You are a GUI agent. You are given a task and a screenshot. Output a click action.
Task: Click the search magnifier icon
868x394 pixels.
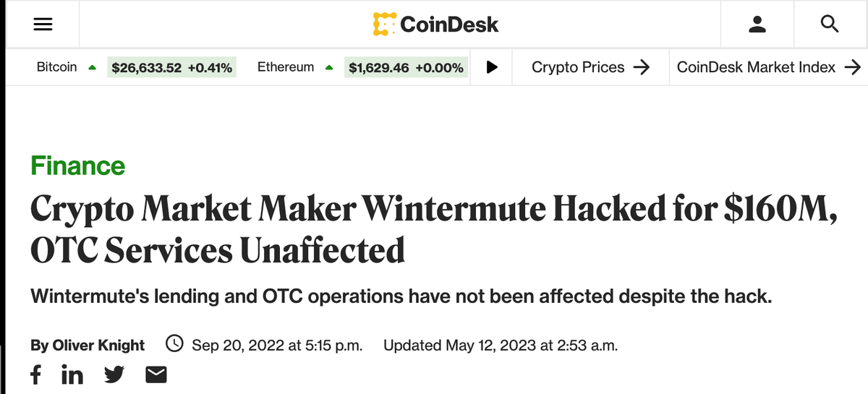[x=830, y=25]
